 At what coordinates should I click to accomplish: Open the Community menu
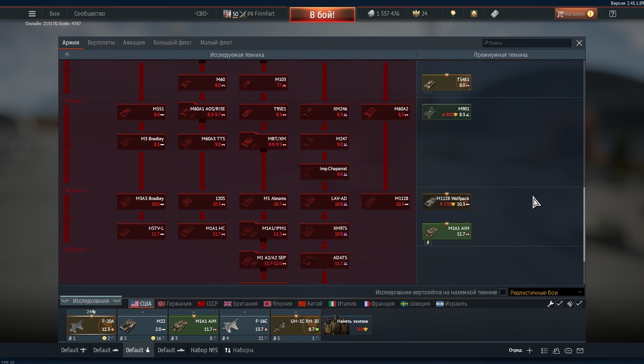pos(89,14)
